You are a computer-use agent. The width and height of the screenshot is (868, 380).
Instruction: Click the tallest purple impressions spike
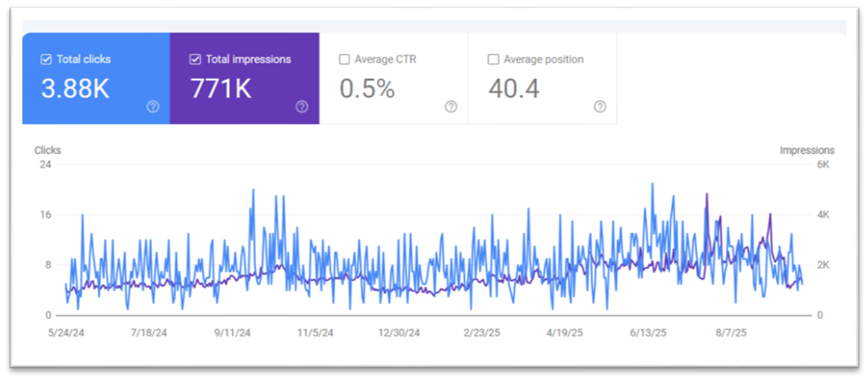coord(707,195)
